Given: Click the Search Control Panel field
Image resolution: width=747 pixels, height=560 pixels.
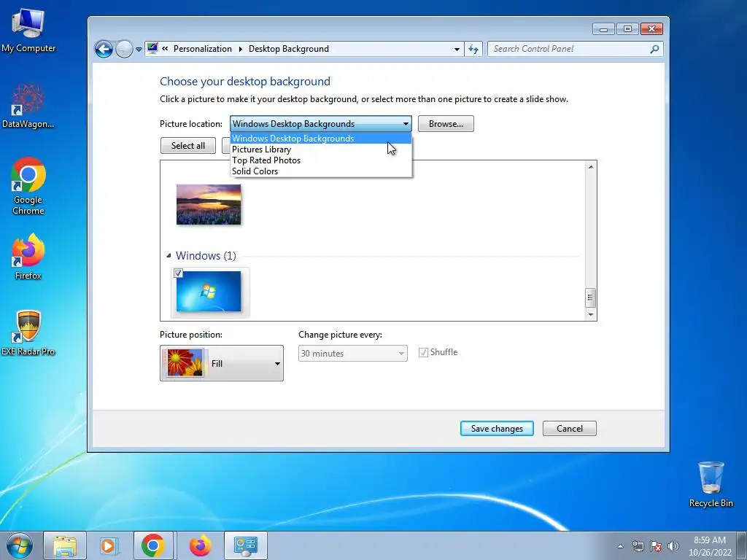Looking at the screenshot, I should point(569,49).
